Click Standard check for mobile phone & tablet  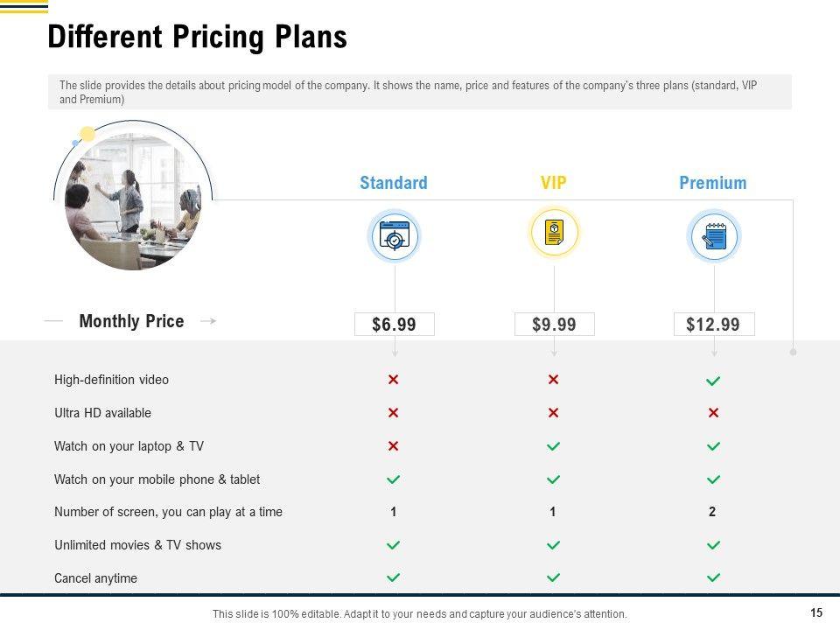coord(394,479)
